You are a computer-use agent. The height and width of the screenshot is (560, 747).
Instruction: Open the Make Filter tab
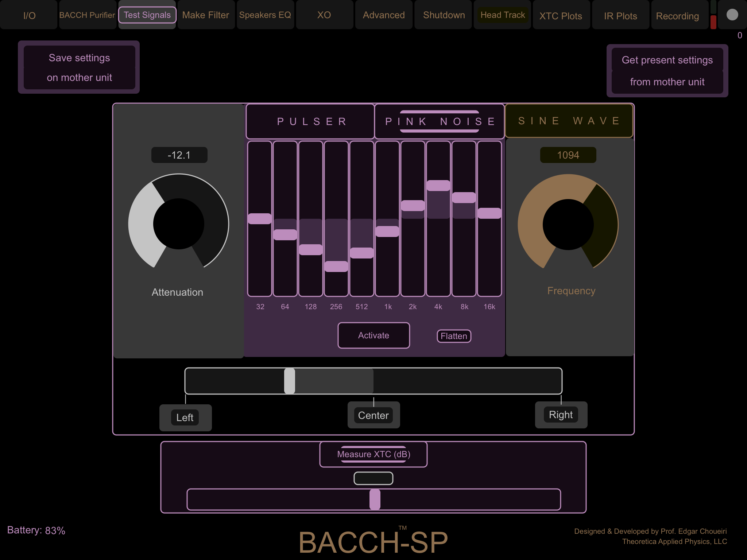(206, 15)
